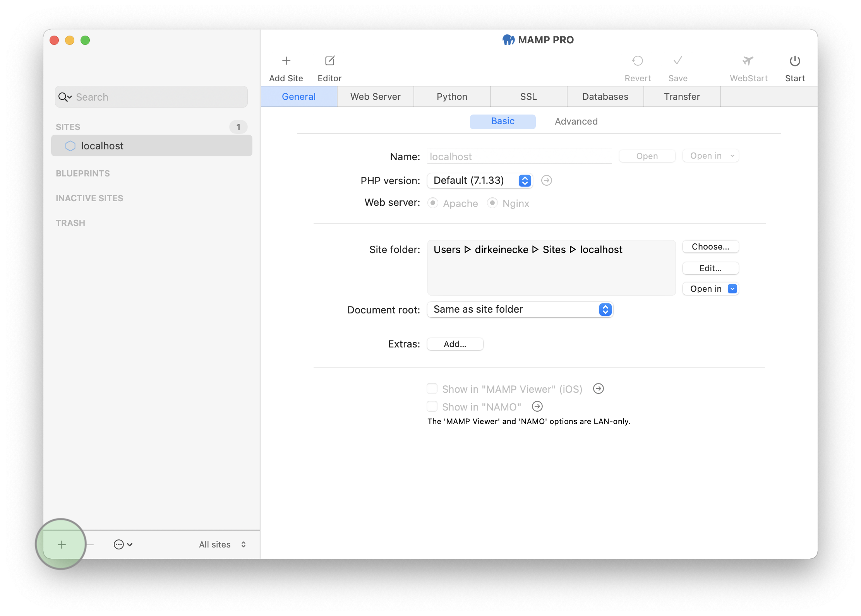Click arrow icon beside NAMO option

pyautogui.click(x=537, y=406)
